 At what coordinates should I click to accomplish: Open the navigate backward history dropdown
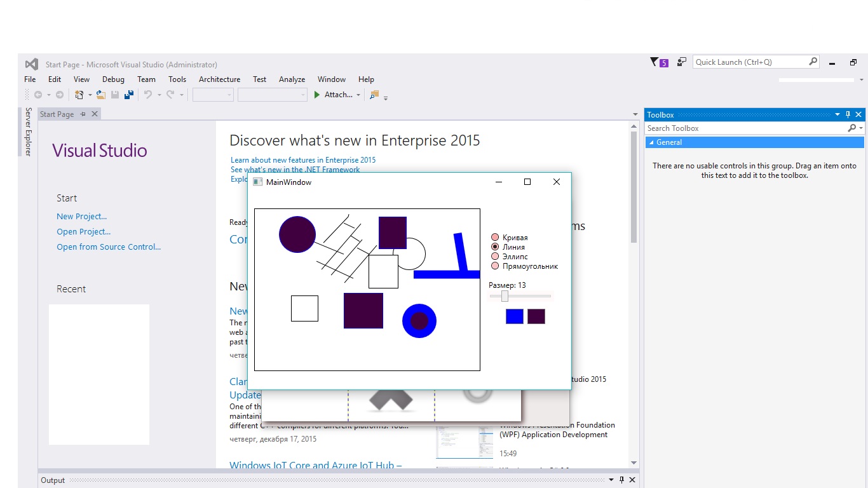pyautogui.click(x=48, y=95)
